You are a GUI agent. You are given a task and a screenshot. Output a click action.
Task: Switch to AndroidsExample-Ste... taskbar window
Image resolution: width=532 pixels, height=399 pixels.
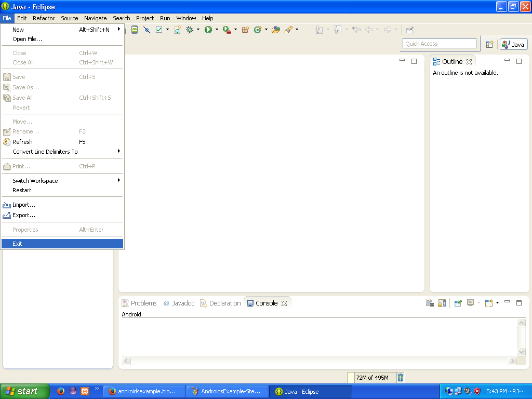(x=228, y=392)
